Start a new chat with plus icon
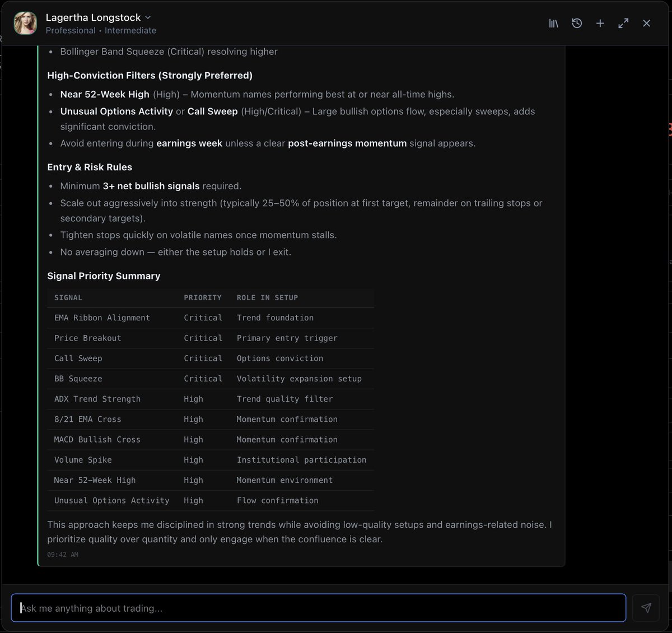This screenshot has height=633, width=672. (x=600, y=24)
